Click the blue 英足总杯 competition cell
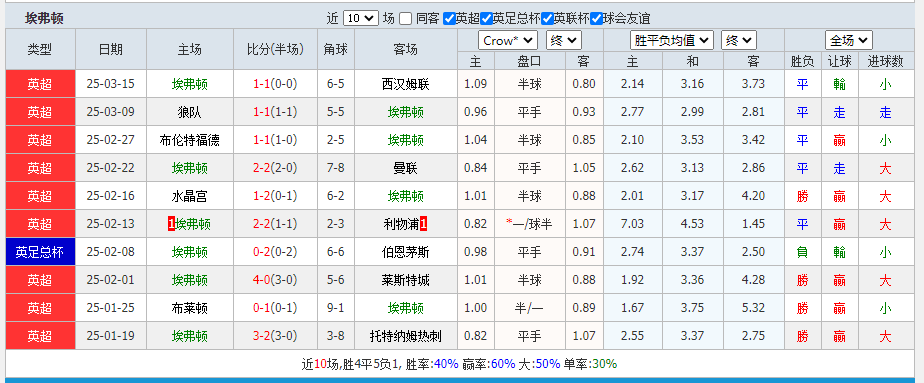 [x=40, y=252]
